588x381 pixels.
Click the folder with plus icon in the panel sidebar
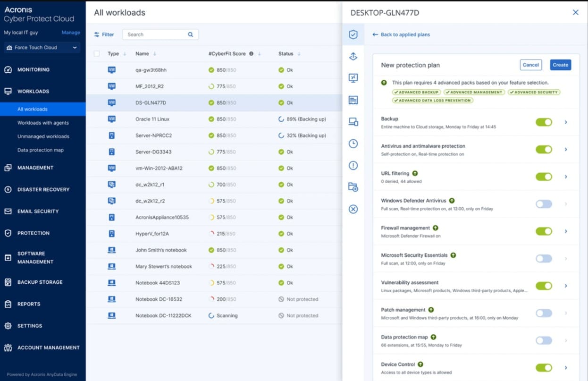[x=353, y=187]
